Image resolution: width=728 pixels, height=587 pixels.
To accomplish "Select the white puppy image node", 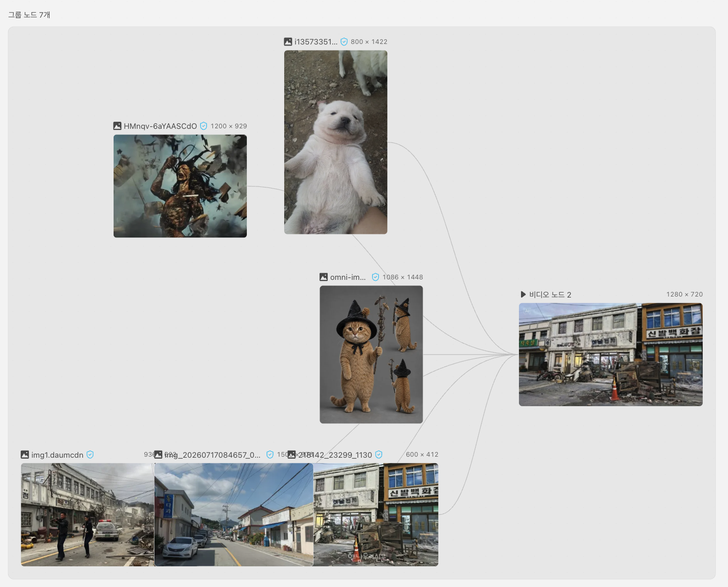I will (336, 142).
